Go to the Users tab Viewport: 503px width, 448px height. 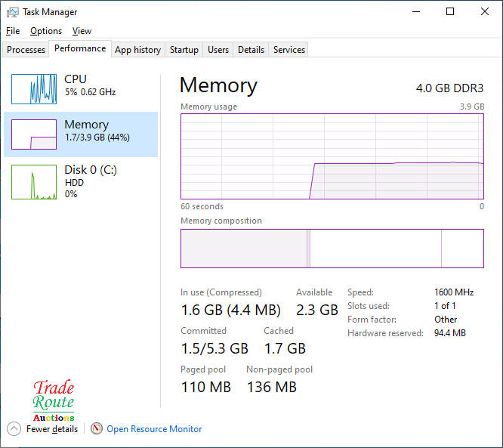pos(218,50)
